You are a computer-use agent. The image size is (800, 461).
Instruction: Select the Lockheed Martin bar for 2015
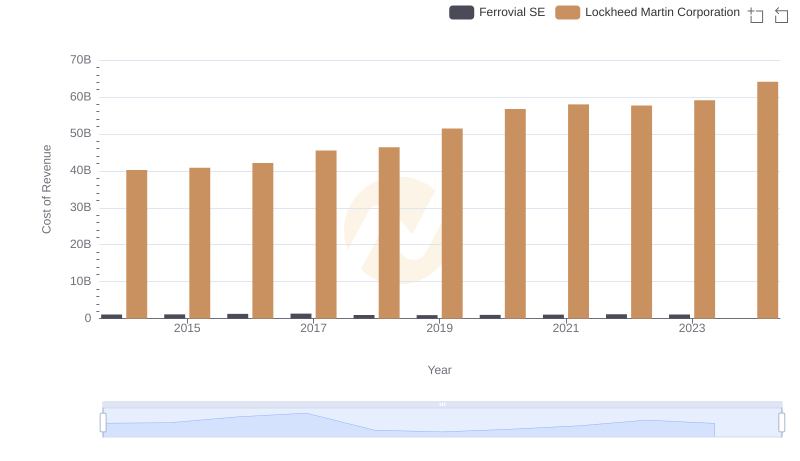(200, 243)
